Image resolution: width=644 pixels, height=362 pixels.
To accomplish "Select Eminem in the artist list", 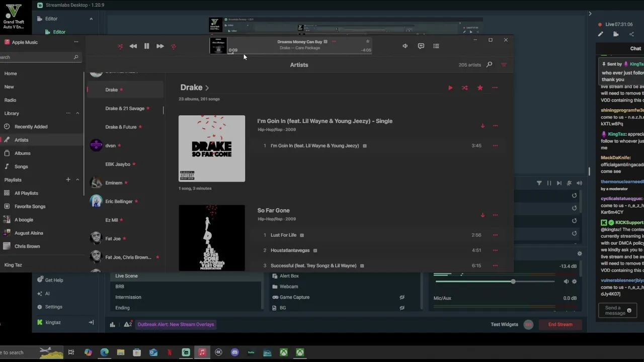I will (x=125, y=183).
